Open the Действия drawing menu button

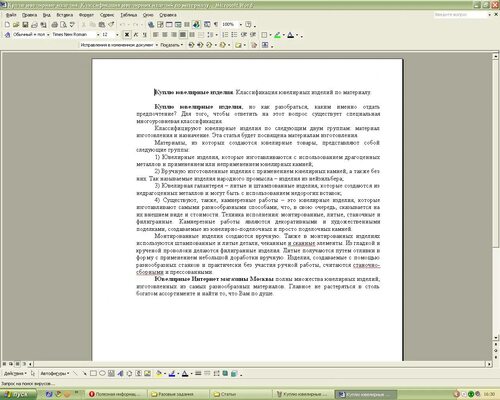(x=15, y=374)
